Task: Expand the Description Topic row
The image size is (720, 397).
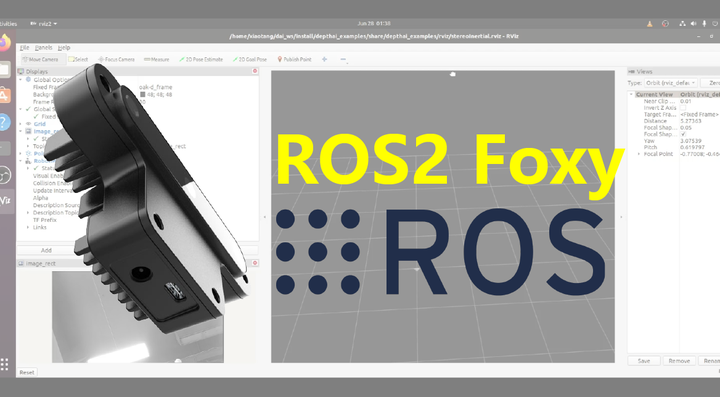Action: pyautogui.click(x=28, y=212)
